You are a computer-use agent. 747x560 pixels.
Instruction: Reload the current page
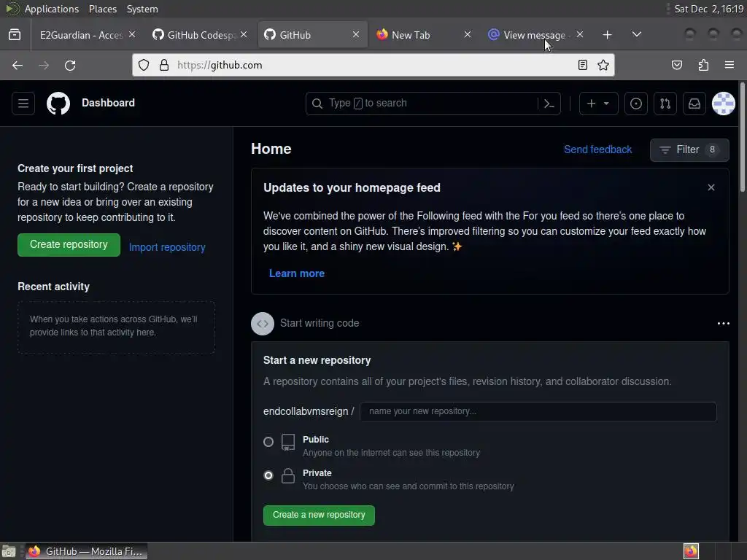(70, 65)
